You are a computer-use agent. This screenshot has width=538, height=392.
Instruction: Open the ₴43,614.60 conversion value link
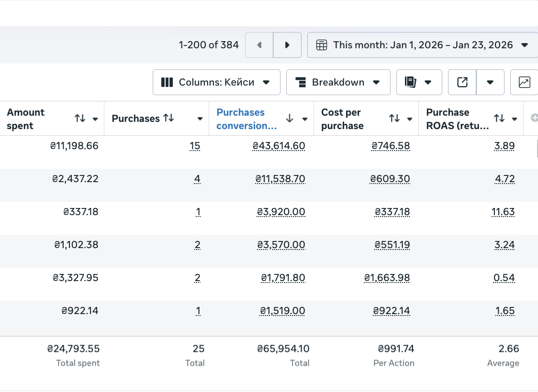[x=279, y=146]
